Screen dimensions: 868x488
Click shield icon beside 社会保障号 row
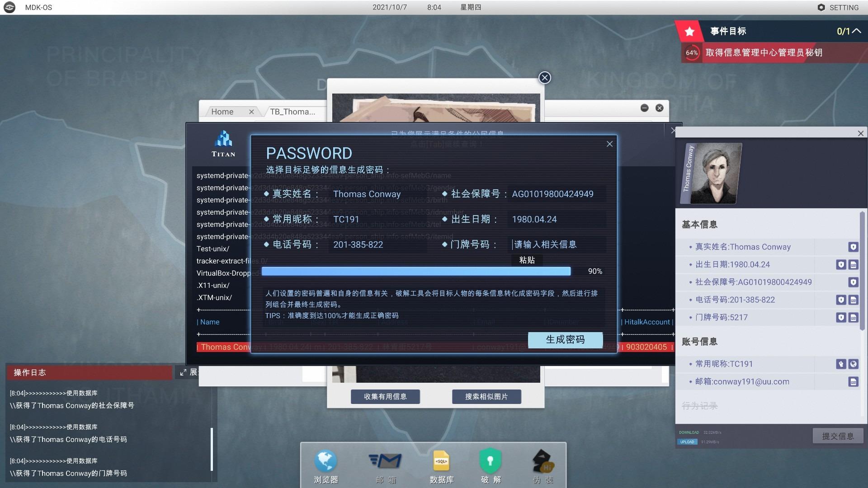coord(853,282)
